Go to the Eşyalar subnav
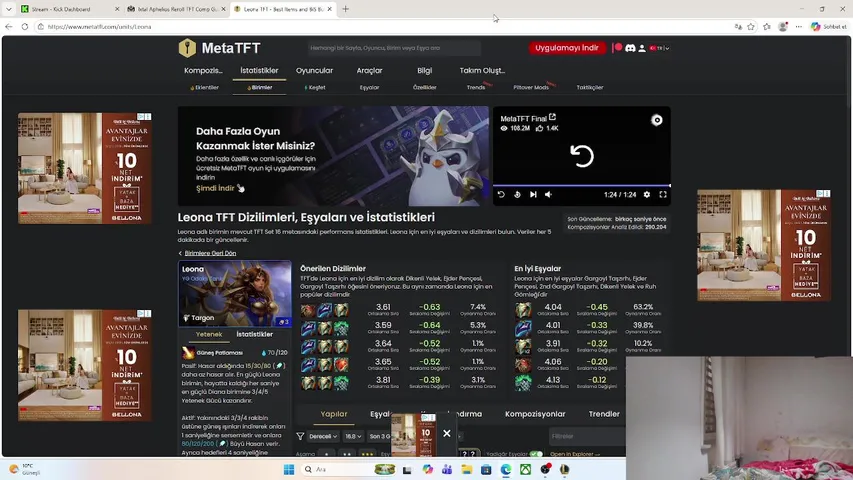This screenshot has width=853, height=480. coord(369,87)
